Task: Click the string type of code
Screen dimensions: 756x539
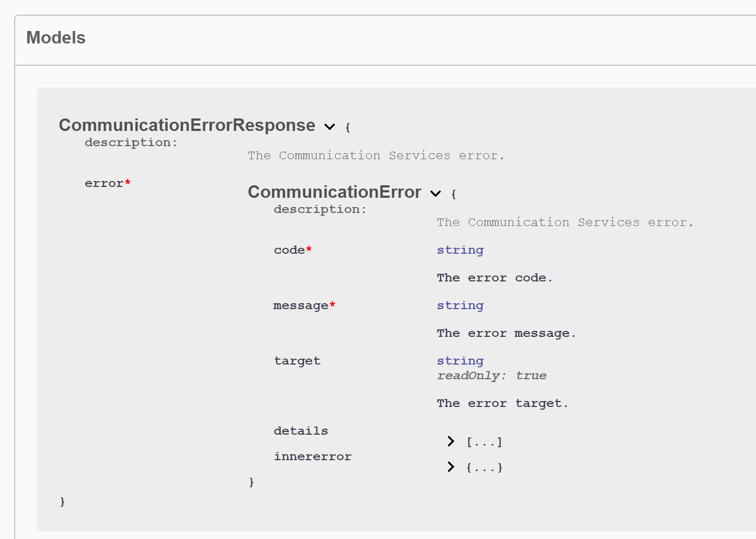Action: coord(460,250)
